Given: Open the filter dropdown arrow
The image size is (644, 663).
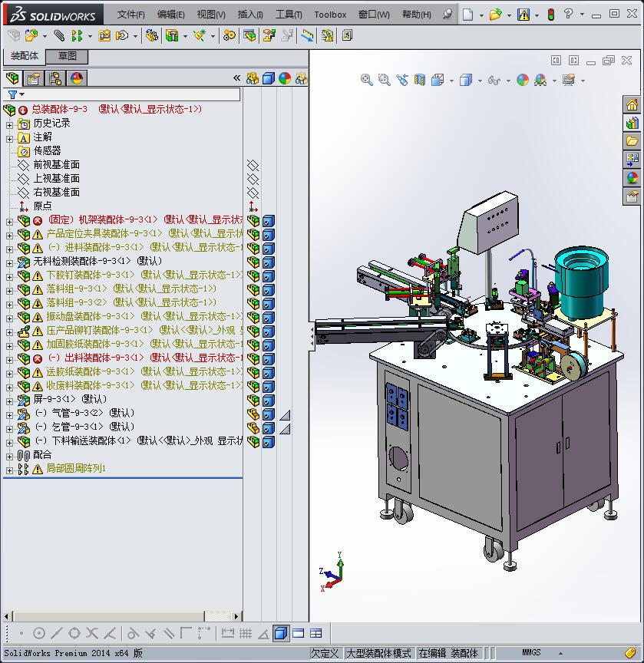Looking at the screenshot, I should (22, 94).
